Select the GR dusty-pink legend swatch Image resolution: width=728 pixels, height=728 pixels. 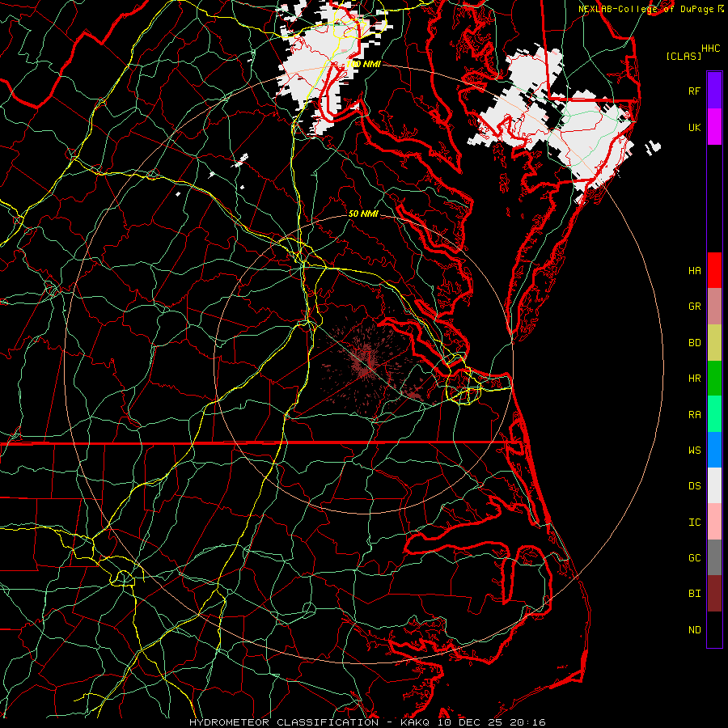714,307
